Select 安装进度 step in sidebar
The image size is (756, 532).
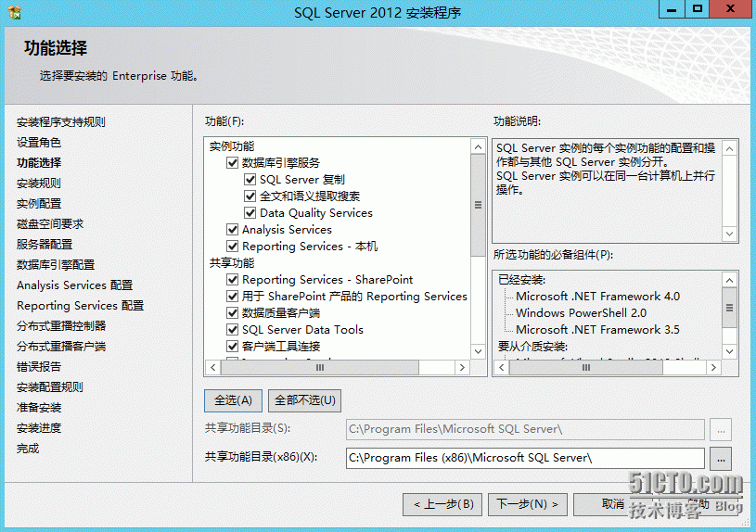pyautogui.click(x=39, y=428)
